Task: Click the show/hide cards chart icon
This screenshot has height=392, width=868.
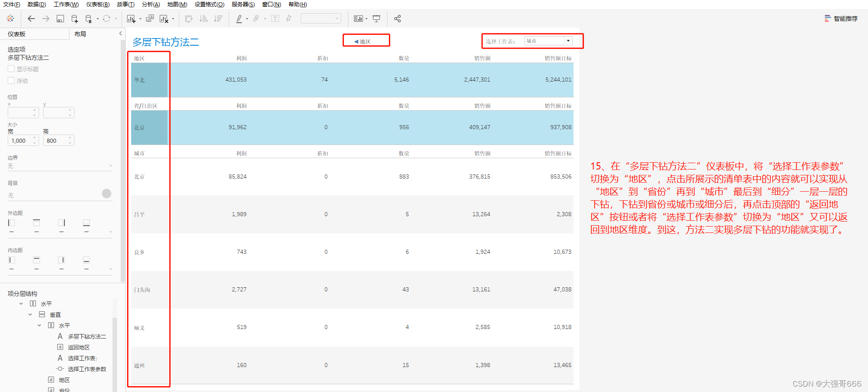Action: pos(358,19)
